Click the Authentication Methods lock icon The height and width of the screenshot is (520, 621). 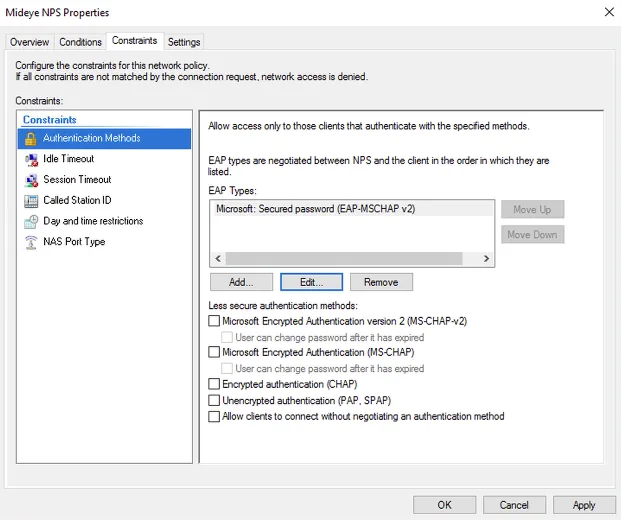pyautogui.click(x=30, y=138)
